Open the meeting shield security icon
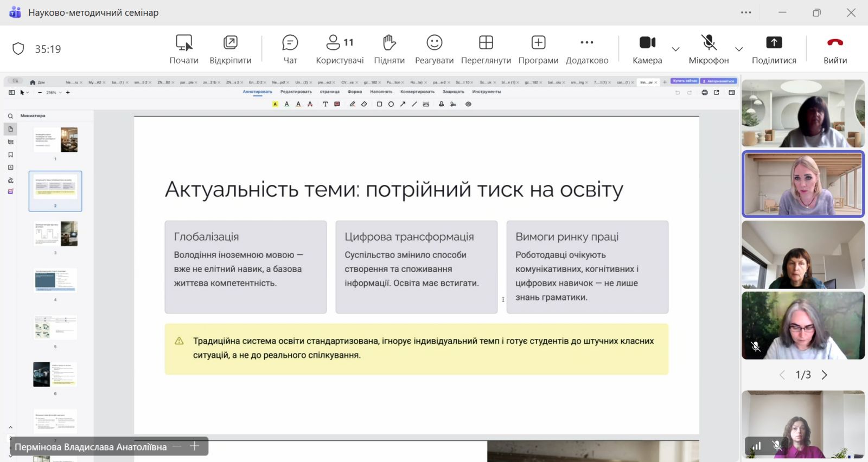 coord(18,49)
